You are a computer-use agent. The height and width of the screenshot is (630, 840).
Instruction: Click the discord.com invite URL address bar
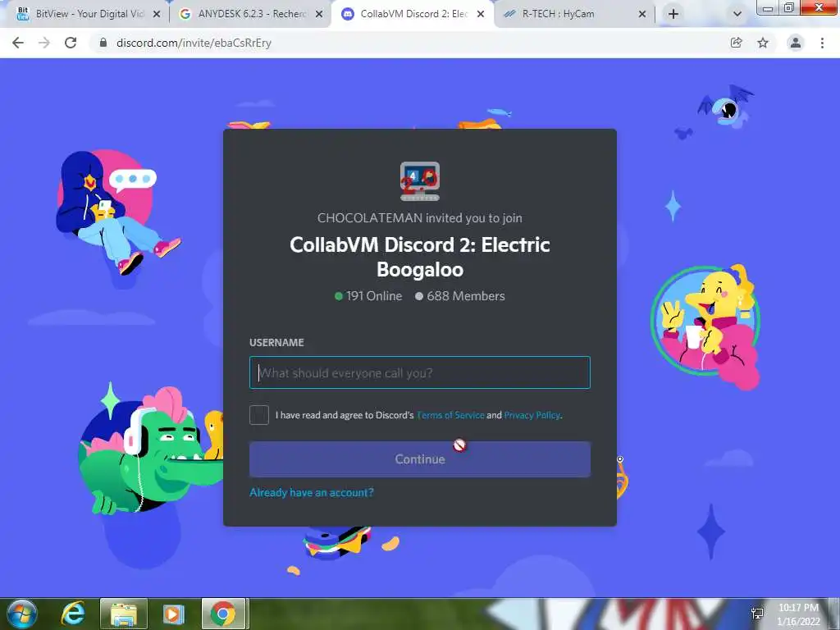(x=194, y=43)
